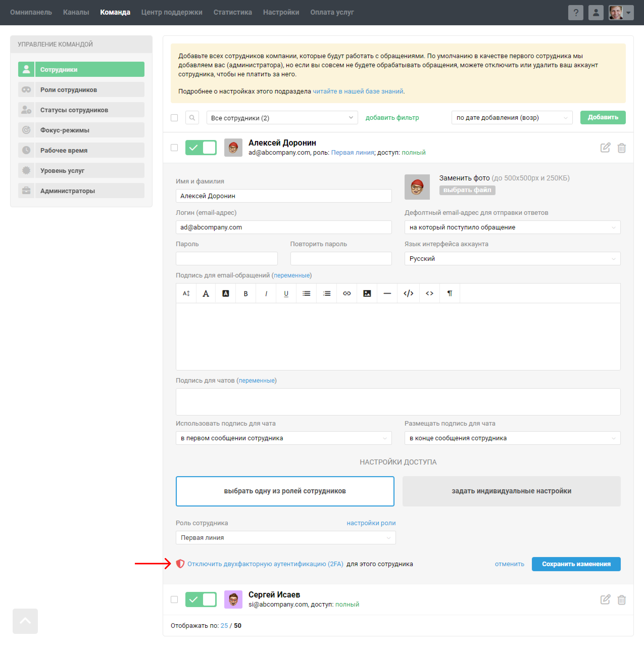Open the code snippet tool icon
The image size is (644, 646).
(408, 293)
